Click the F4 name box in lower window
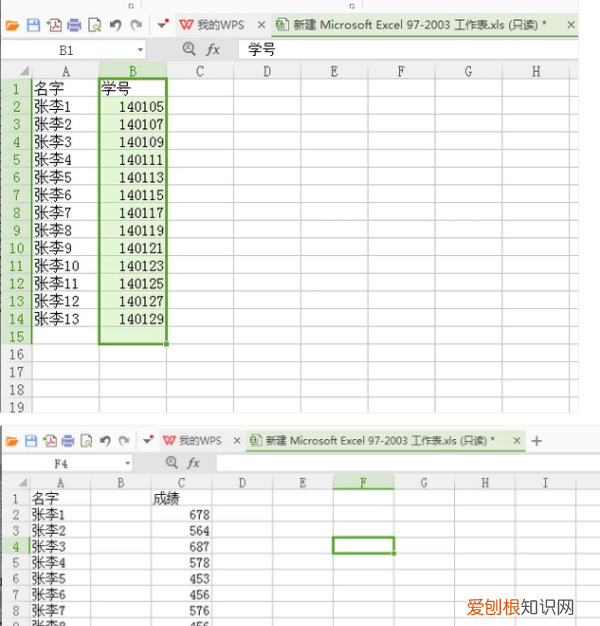The width and height of the screenshot is (600, 626). (x=62, y=464)
